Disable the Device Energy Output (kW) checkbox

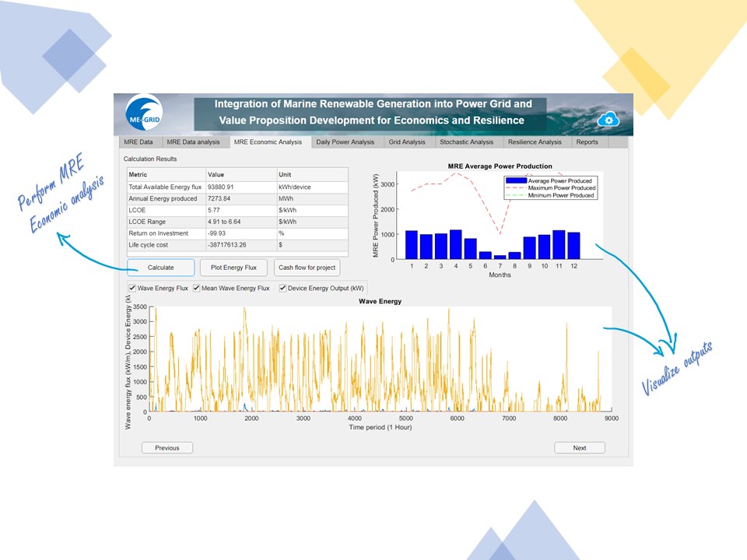[283, 289]
